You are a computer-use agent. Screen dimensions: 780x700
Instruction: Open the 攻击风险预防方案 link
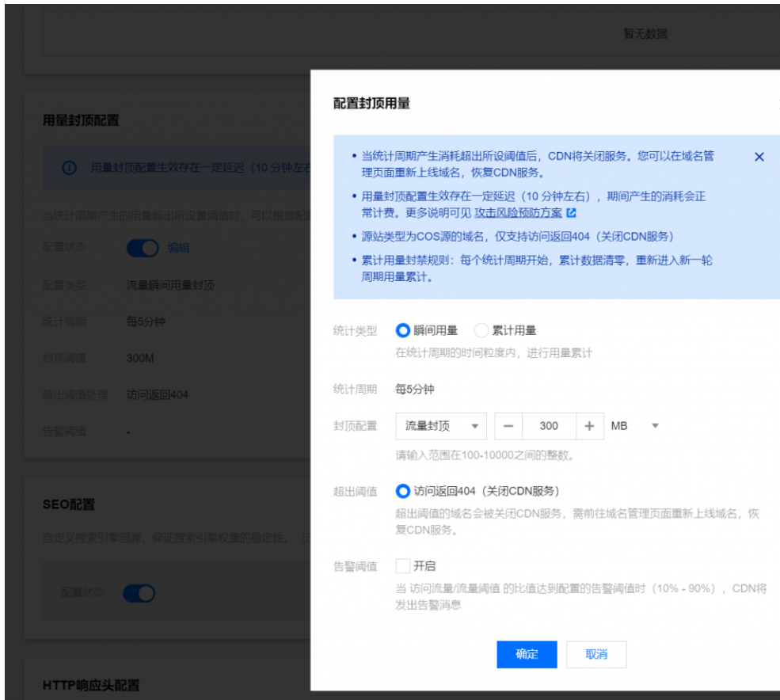click(518, 213)
